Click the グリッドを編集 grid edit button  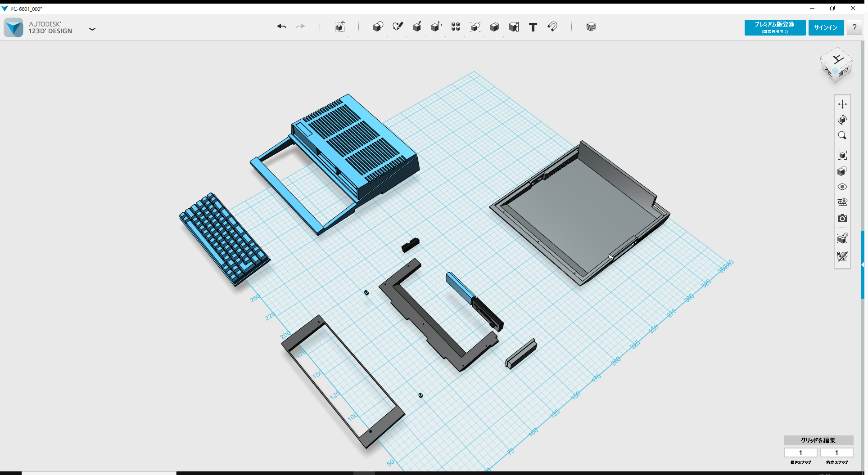tap(818, 441)
